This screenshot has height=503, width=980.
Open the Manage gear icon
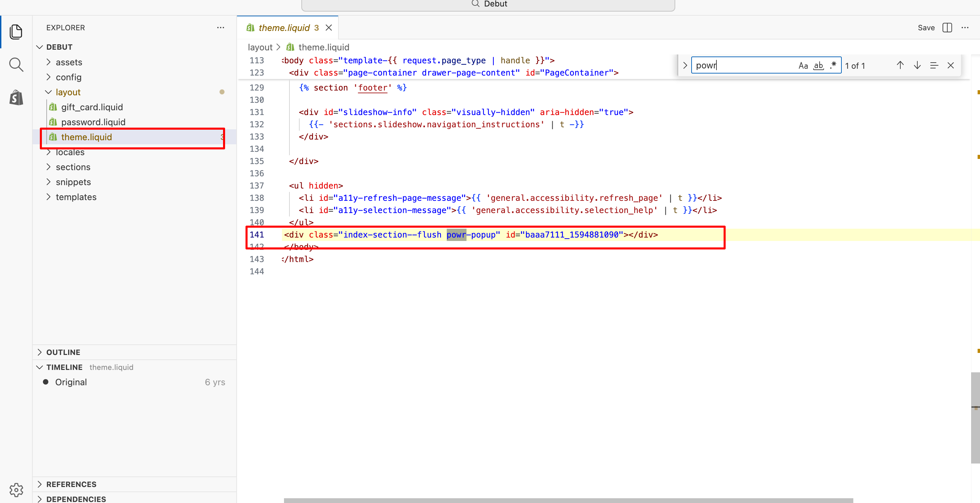16,489
